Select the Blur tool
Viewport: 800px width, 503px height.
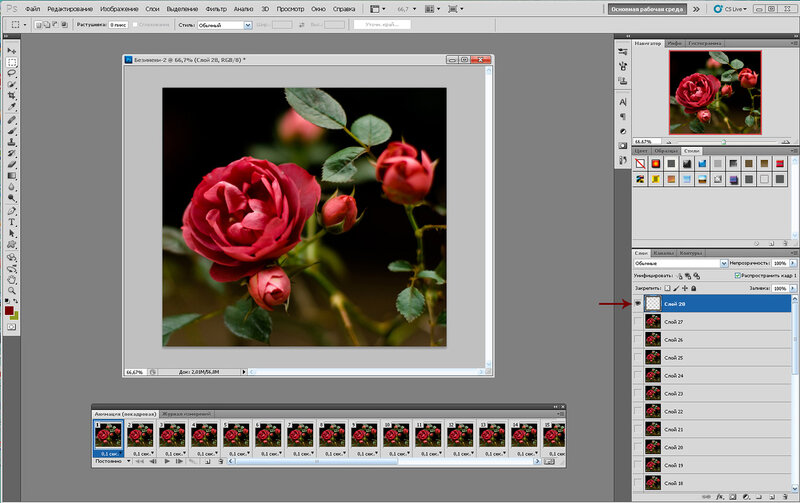[x=11, y=187]
